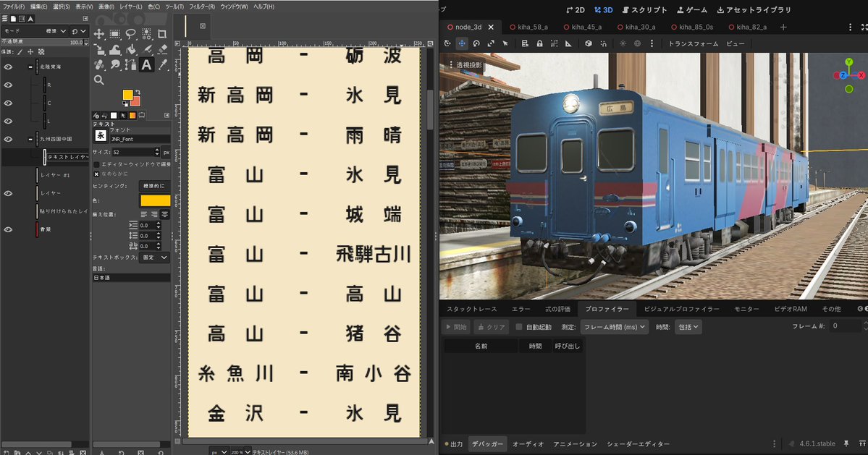Open GIMP フィルター(R) menu
This screenshot has width=868, height=455.
click(x=202, y=7)
